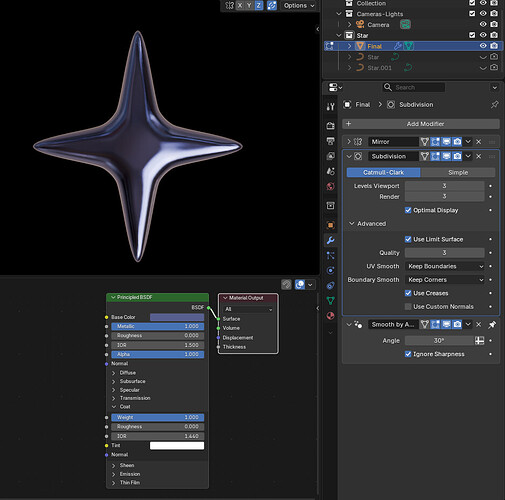The image size is (505, 500).
Task: Open the Particles properties tab
Action: tap(330, 255)
